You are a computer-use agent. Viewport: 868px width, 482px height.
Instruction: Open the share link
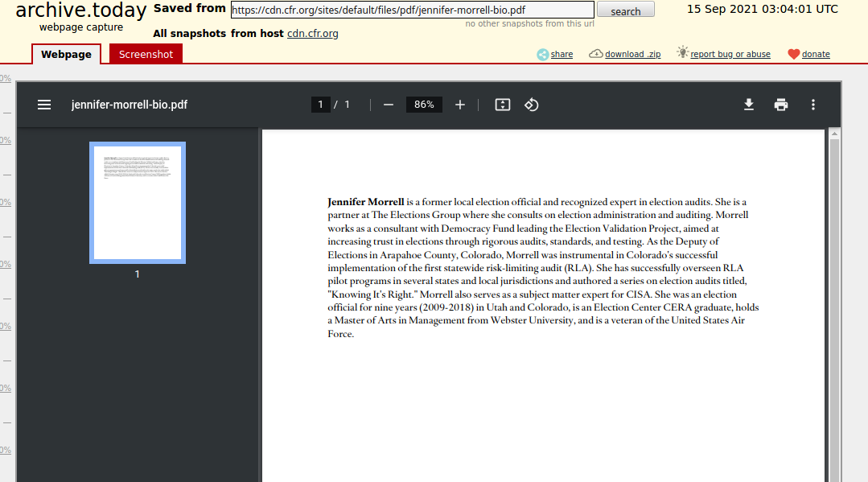click(x=562, y=54)
